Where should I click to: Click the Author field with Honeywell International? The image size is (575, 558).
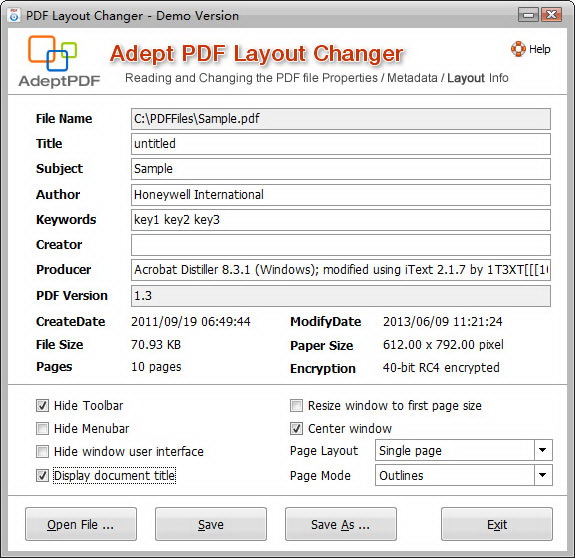pyautogui.click(x=341, y=195)
